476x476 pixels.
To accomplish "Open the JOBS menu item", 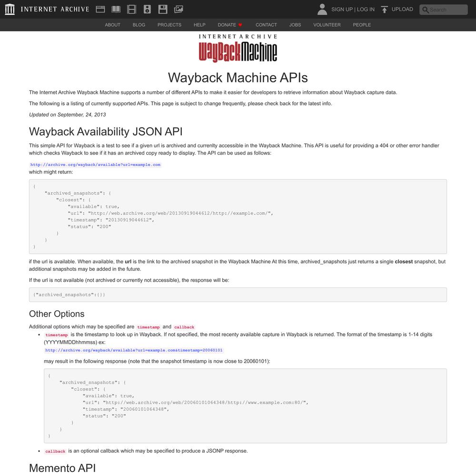I will 295,25.
